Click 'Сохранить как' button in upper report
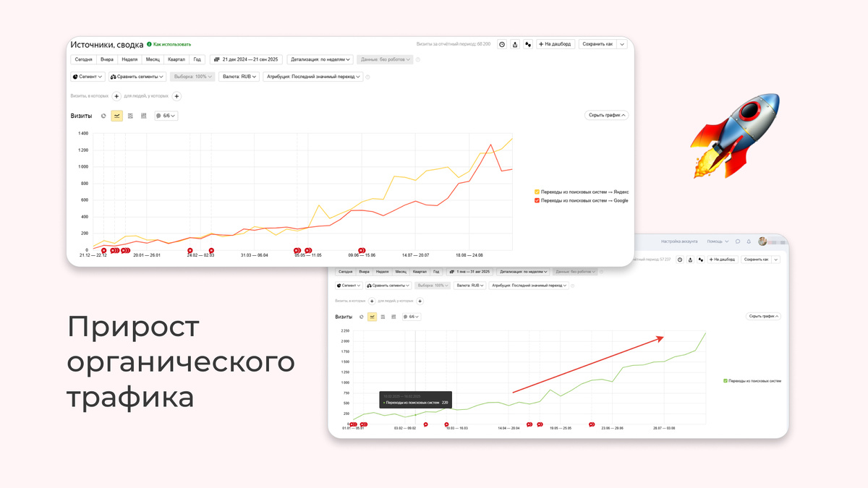 [x=597, y=44]
